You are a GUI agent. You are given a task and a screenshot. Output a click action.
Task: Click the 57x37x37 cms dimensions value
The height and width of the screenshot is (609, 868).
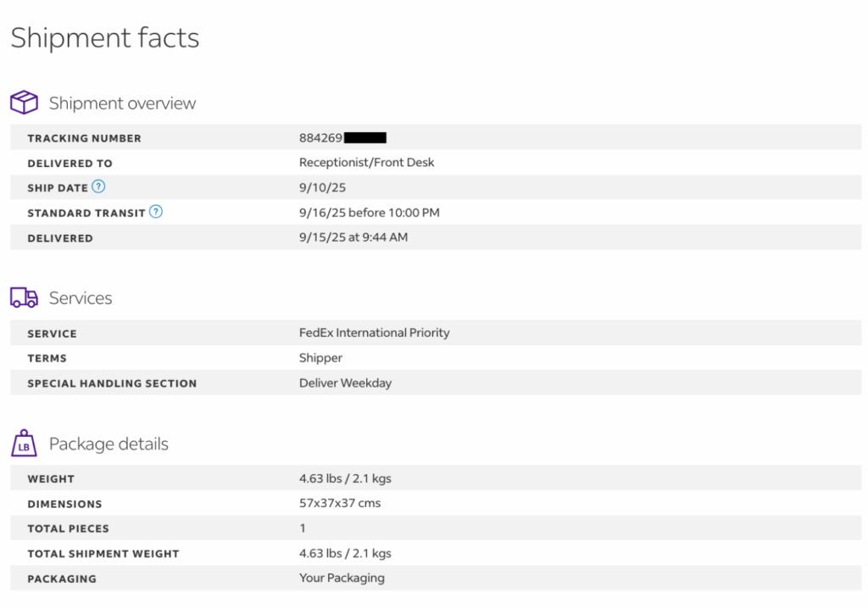[340, 503]
